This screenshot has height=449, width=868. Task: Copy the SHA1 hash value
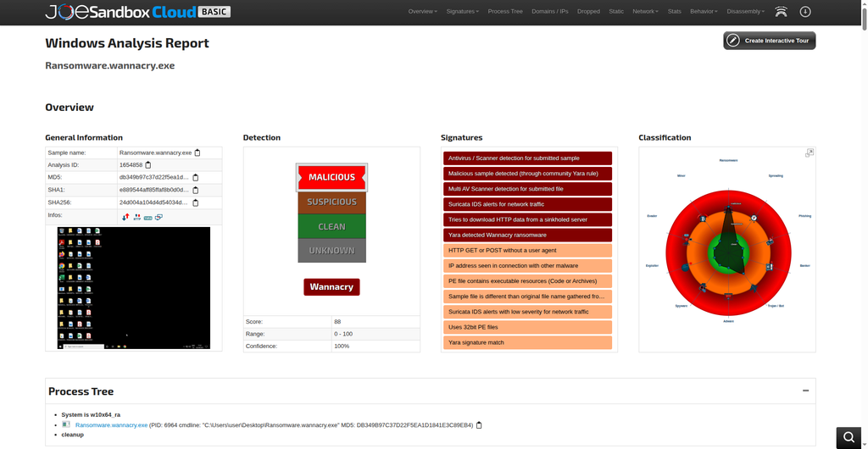(x=196, y=191)
